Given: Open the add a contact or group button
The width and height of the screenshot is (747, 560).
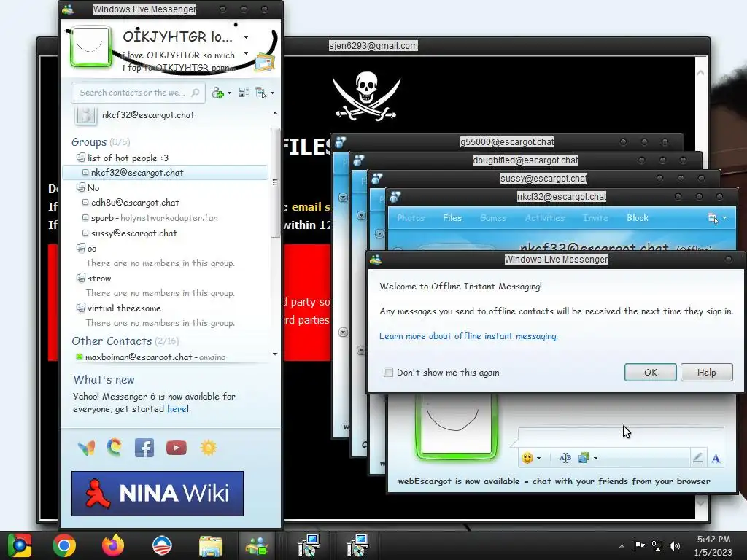Looking at the screenshot, I should [x=218, y=93].
